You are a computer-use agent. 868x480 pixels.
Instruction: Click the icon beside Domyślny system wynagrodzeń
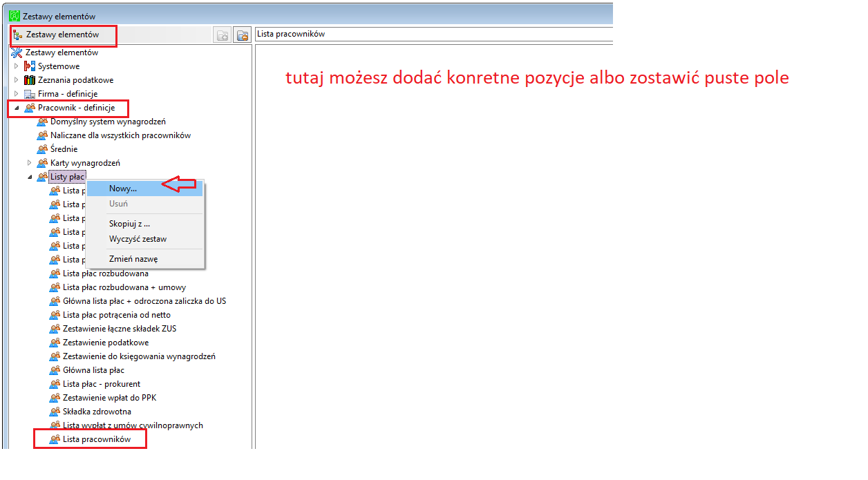(x=42, y=122)
